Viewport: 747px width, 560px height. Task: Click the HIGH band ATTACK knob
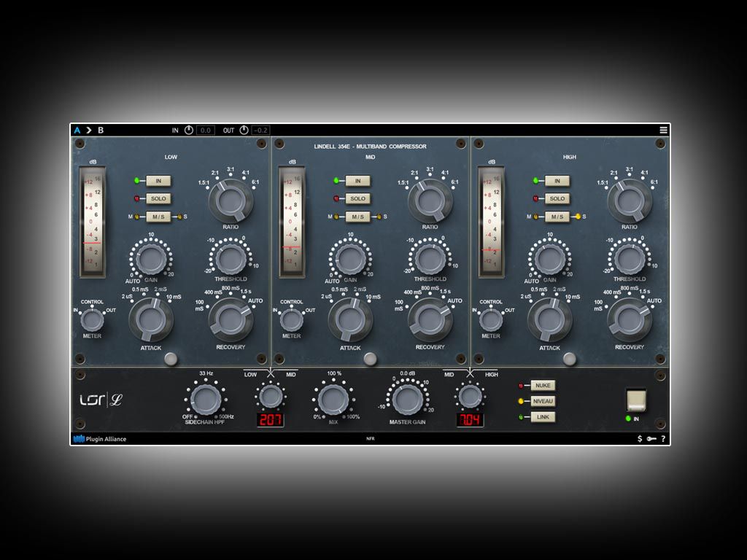550,319
